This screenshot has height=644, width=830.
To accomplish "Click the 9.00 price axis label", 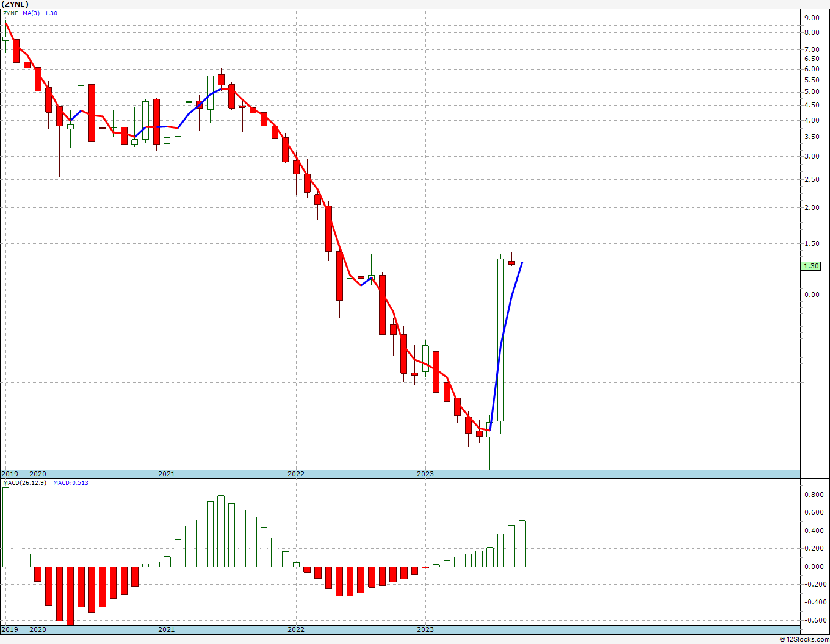I will point(811,17).
